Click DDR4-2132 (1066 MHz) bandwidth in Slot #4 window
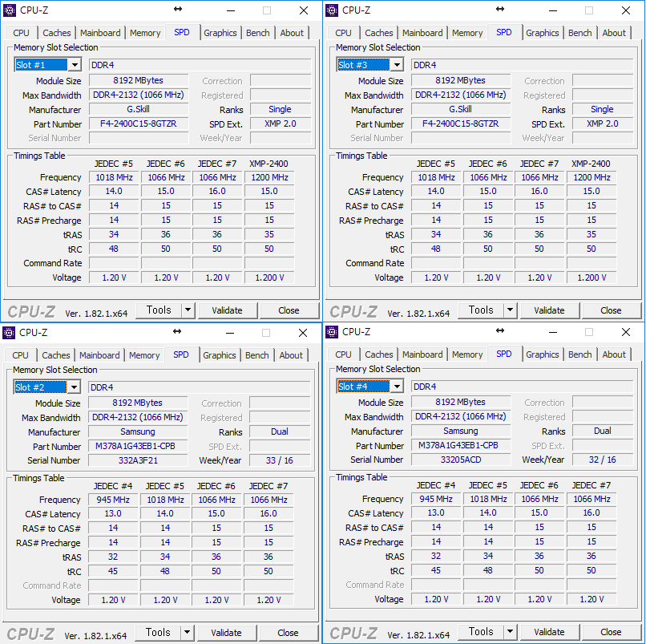 click(x=461, y=416)
